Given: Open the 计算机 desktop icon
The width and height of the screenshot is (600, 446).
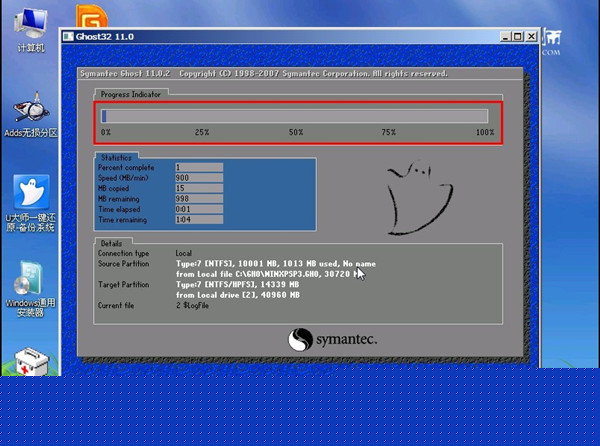Looking at the screenshot, I should 31,29.
